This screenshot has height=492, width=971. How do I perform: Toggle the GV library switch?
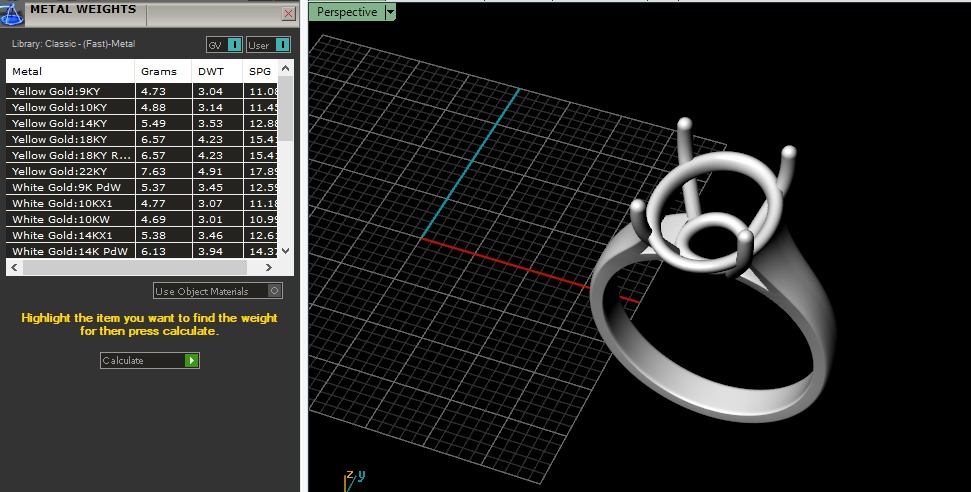click(224, 45)
